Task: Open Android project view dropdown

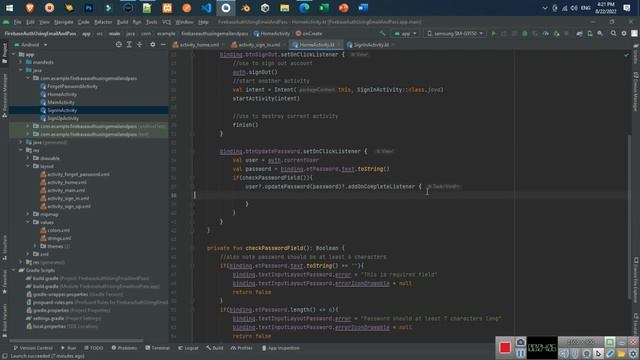Action: 31,44
